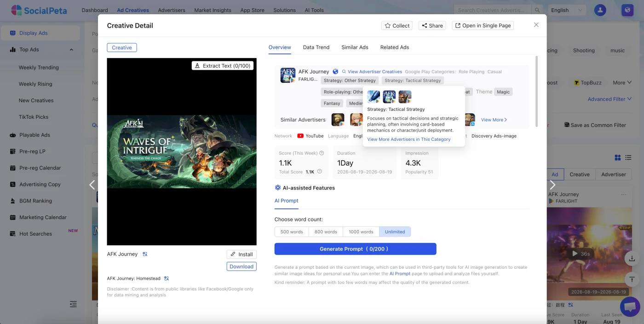Click the Share button
Image resolution: width=644 pixels, height=324 pixels.
pos(432,26)
